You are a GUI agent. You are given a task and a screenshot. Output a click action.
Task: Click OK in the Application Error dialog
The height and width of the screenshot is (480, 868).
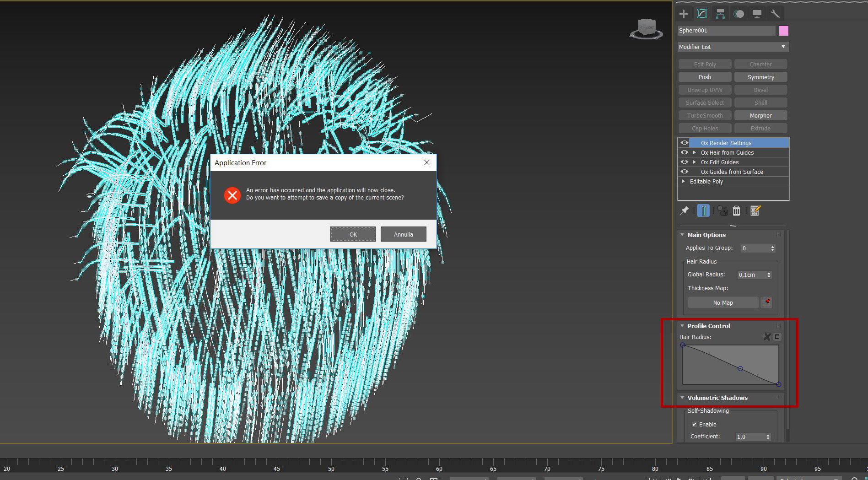(353, 234)
